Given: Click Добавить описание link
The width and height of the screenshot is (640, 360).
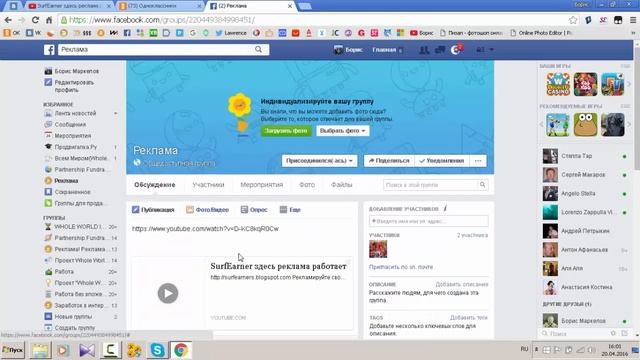Looking at the screenshot, I should pos(462,284).
